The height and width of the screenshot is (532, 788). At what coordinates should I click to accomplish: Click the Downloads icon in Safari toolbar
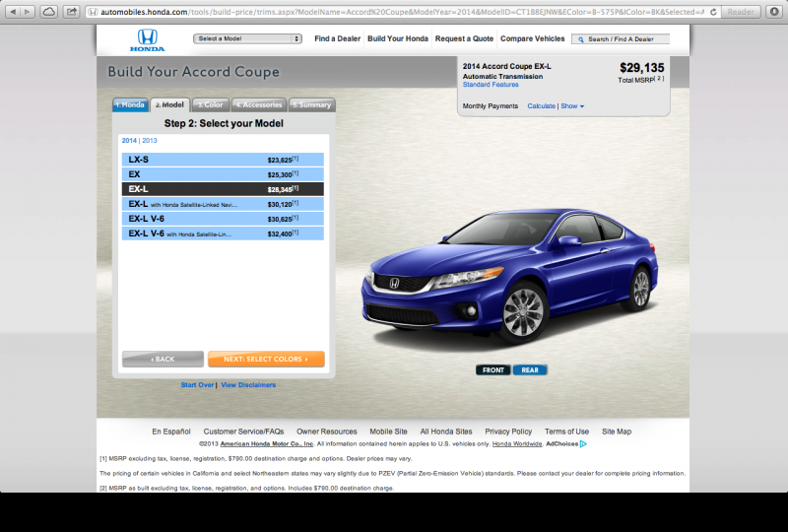774,12
